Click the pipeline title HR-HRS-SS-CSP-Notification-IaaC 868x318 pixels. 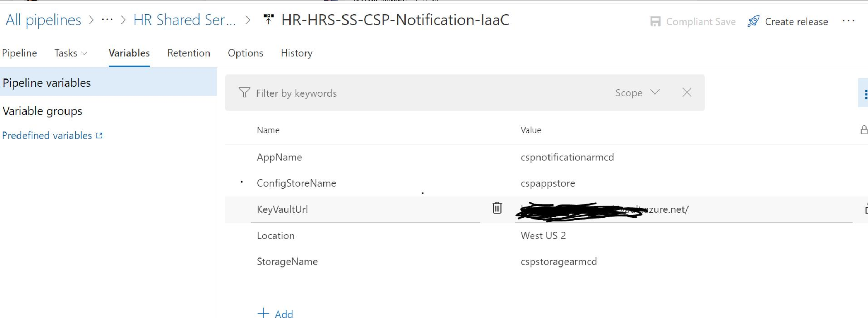395,20
